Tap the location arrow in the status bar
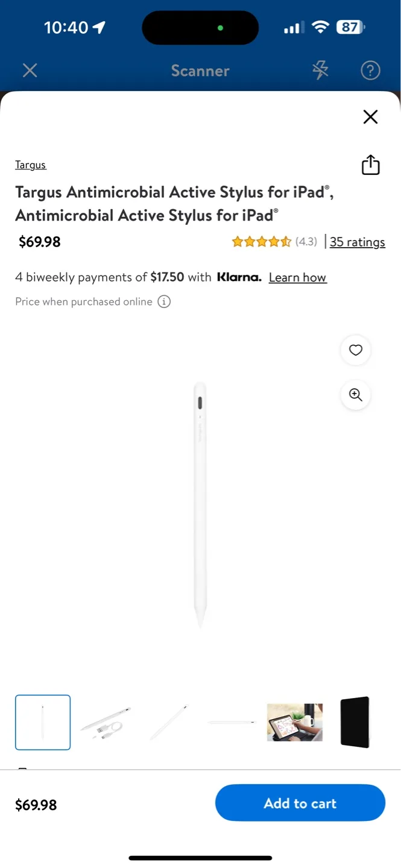The image size is (401, 868). click(x=98, y=27)
